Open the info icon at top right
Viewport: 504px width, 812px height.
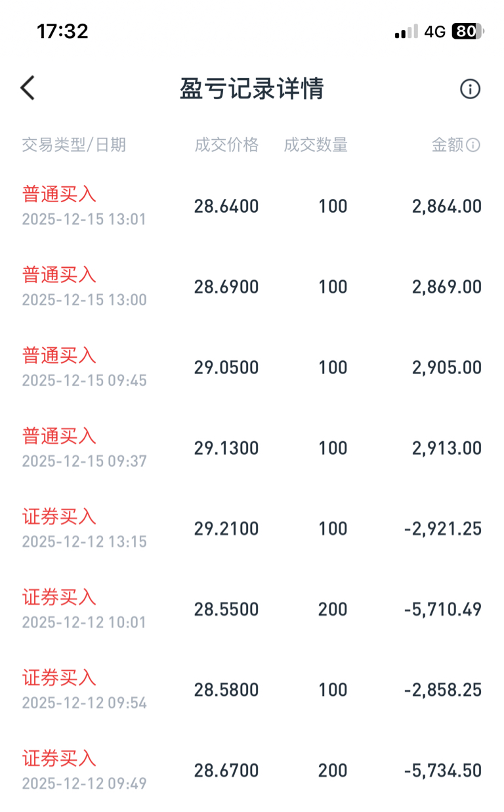coord(470,89)
